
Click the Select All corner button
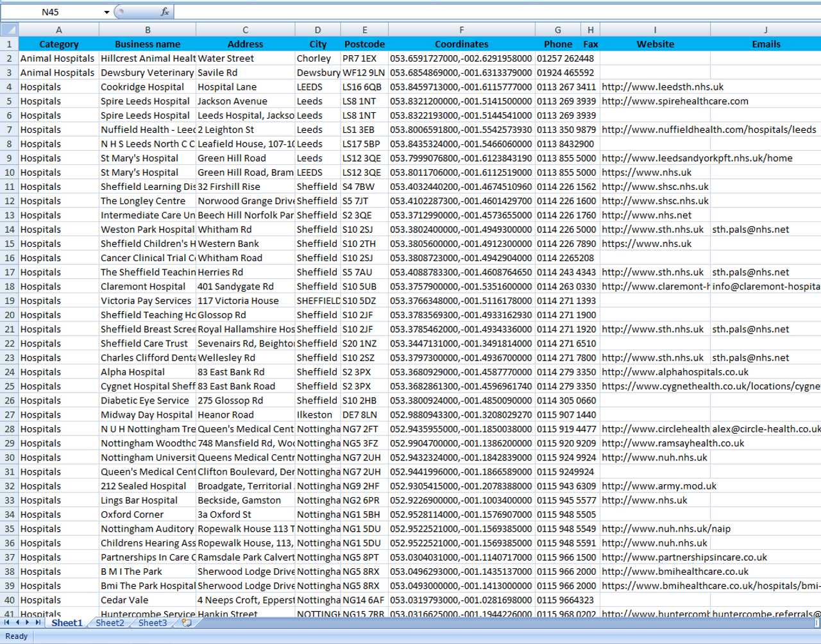(x=9, y=30)
